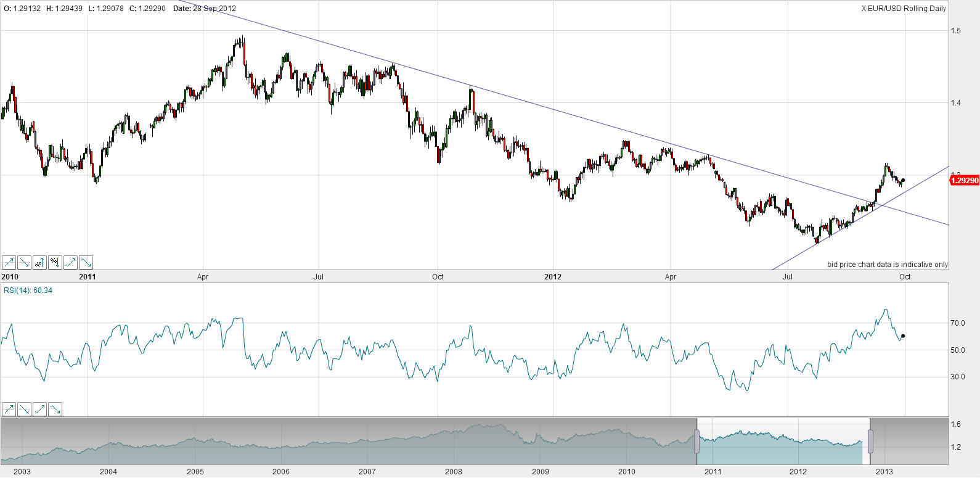The image size is (980, 478).
Task: Click down-arrow dotted-line icon in RSI panel
Action: tap(24, 409)
